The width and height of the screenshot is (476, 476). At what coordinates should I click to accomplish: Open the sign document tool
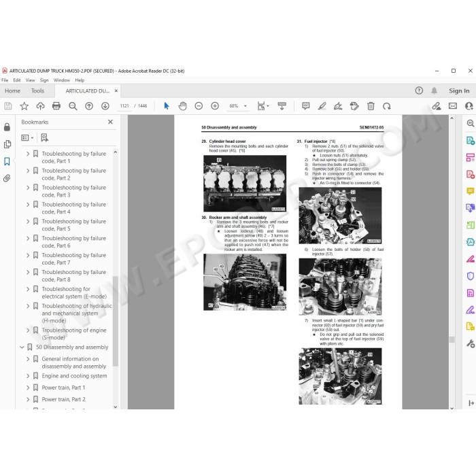338,106
